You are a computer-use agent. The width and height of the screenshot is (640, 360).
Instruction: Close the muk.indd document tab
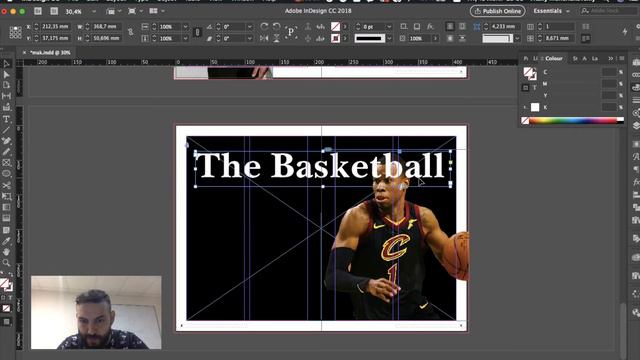(24, 53)
